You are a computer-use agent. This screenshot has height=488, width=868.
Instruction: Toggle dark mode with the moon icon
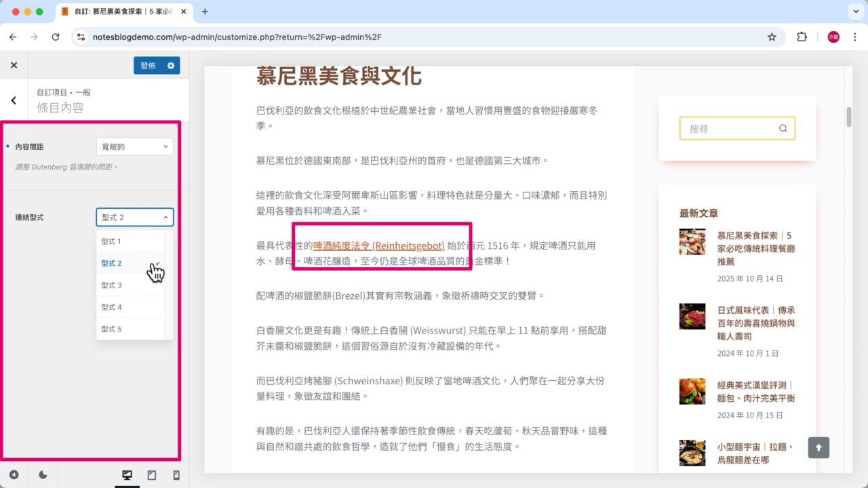[x=43, y=475]
